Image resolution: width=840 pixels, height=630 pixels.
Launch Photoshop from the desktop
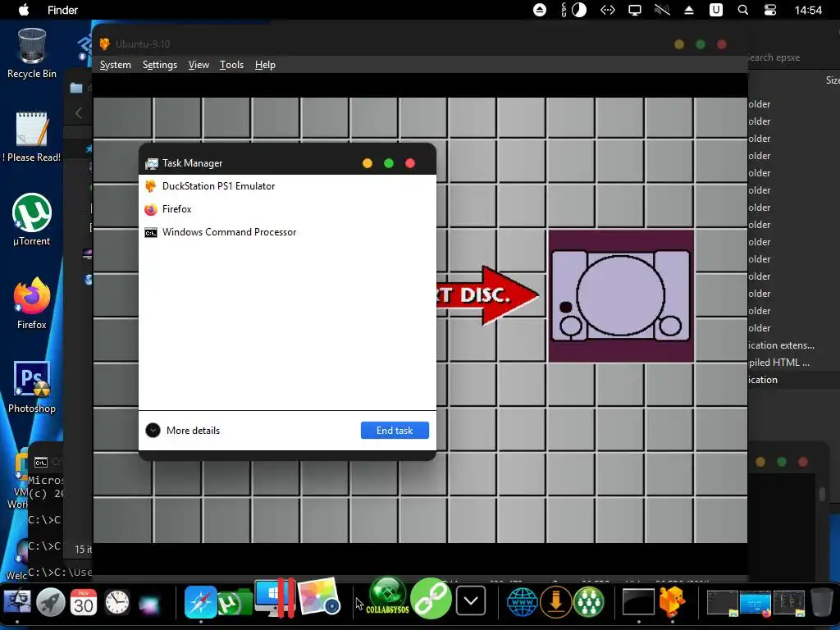coord(32,387)
